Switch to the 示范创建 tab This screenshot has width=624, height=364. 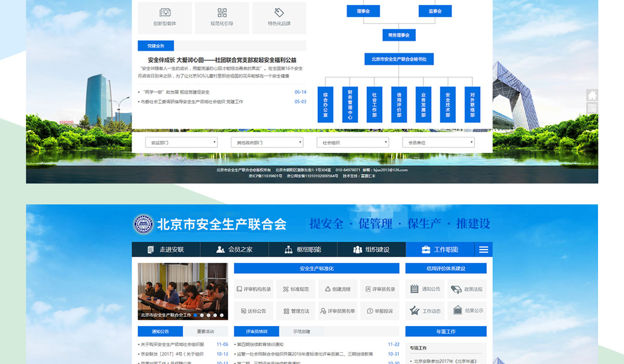pyautogui.click(x=302, y=331)
